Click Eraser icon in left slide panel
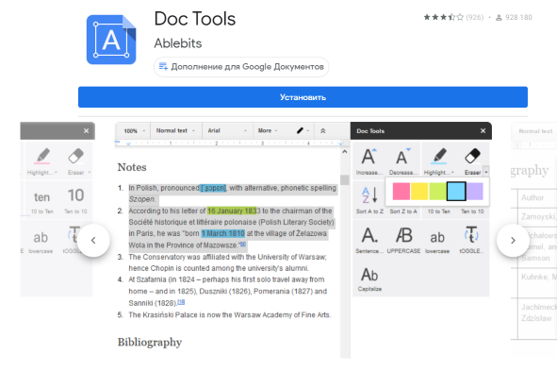Screen dimensions: 557x371 tap(76, 156)
